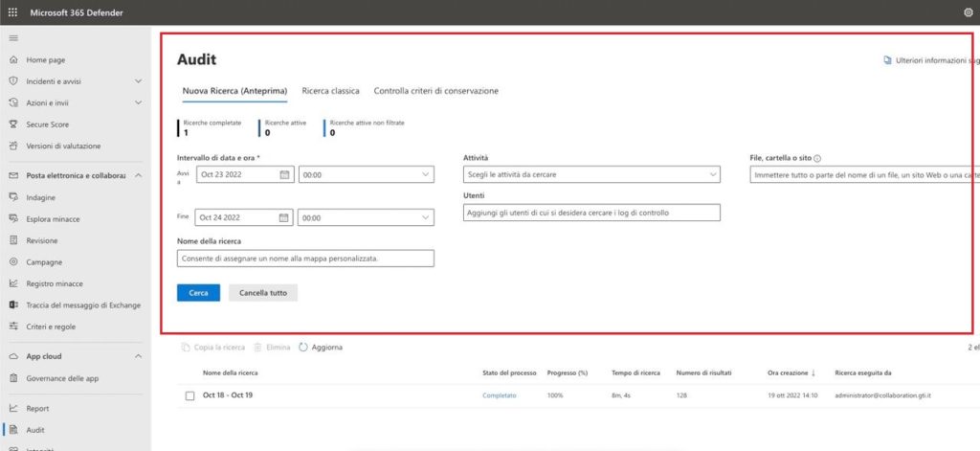This screenshot has width=980, height=451.
Task: Click Nome della ricerca column header
Action: pos(231,372)
